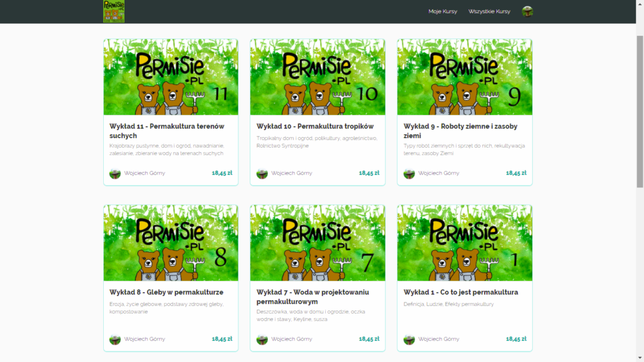This screenshot has width=644, height=362.
Task: Click 18,45 zł price on Wykład 8 card
Action: (x=222, y=339)
